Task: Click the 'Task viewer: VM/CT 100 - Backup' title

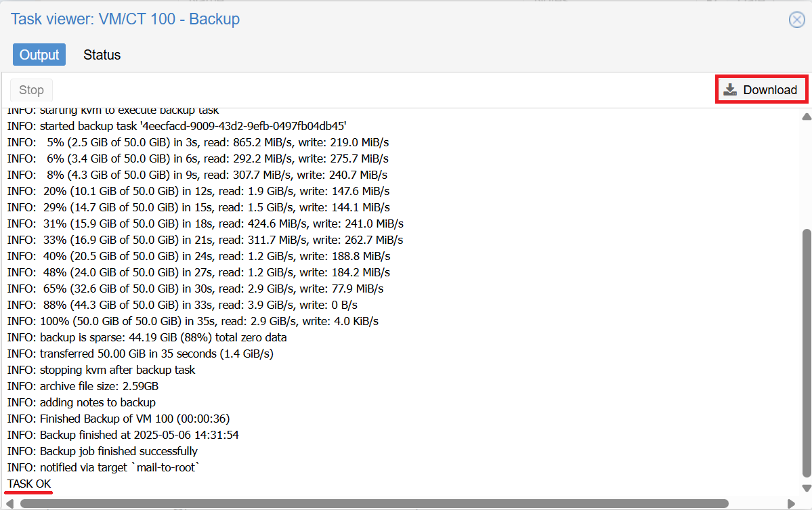Action: pos(125,19)
